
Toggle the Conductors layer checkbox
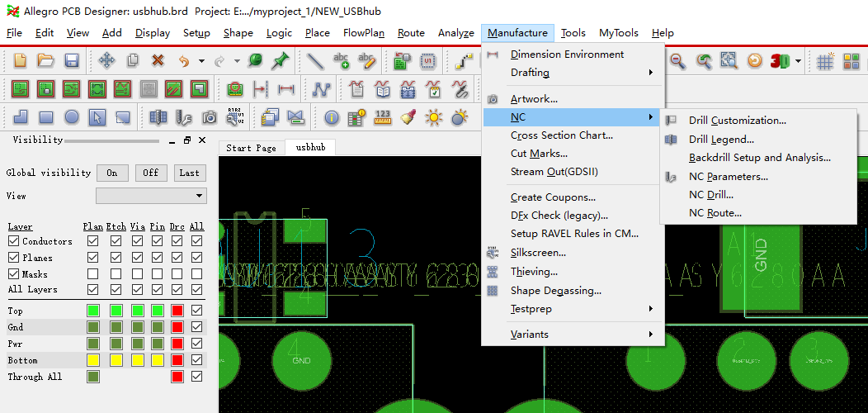(x=14, y=241)
